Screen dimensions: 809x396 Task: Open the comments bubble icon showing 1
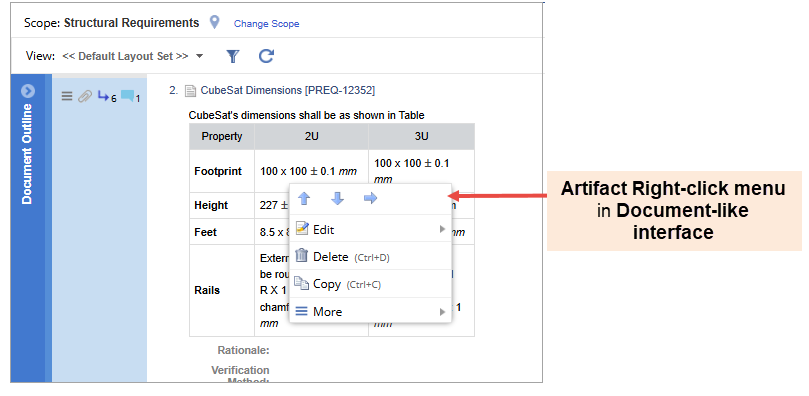tap(130, 96)
